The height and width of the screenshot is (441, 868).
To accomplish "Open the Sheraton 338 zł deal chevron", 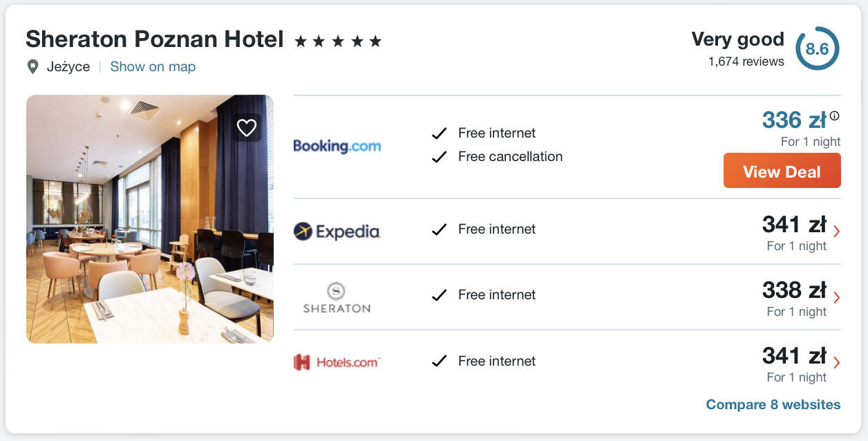I will [x=836, y=298].
